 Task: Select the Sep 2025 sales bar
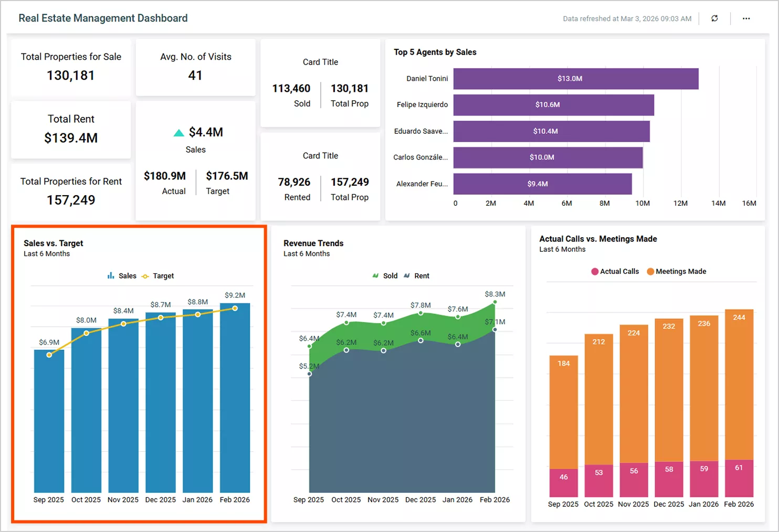click(x=49, y=421)
